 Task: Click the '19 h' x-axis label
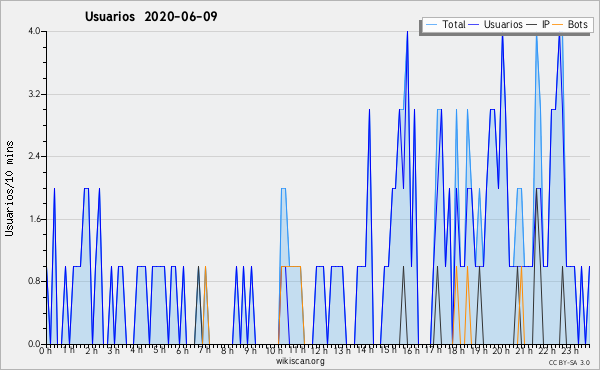click(478, 350)
